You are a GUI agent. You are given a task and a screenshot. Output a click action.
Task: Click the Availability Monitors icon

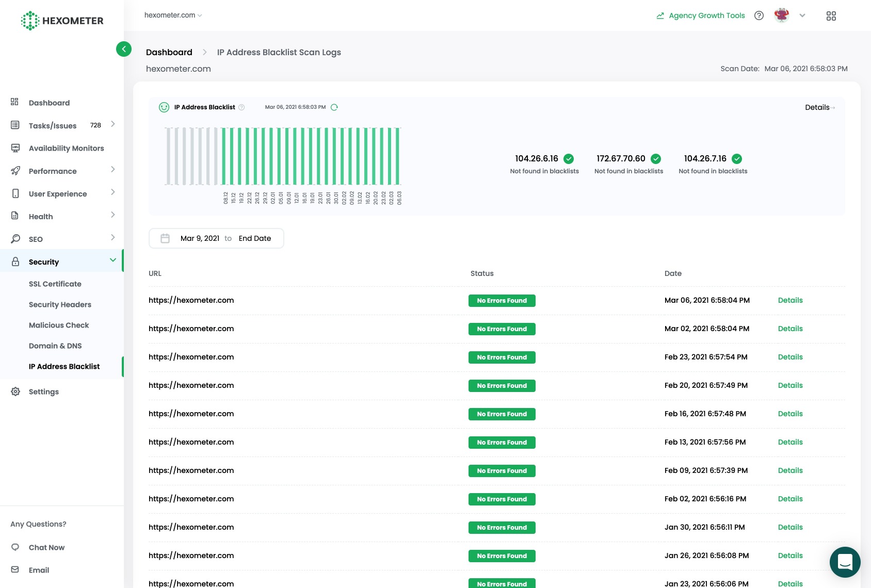pos(15,148)
